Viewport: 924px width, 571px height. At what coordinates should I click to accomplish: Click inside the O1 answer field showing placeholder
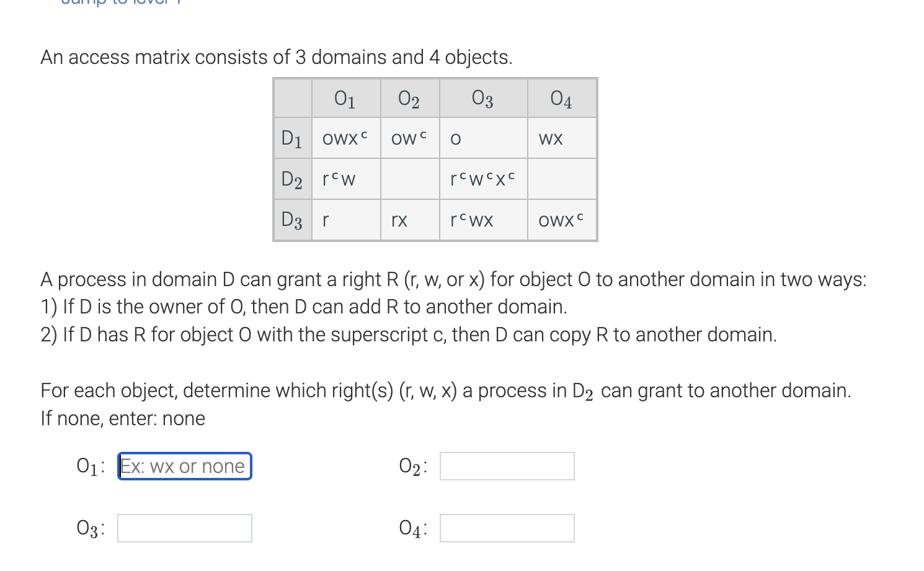(x=184, y=466)
